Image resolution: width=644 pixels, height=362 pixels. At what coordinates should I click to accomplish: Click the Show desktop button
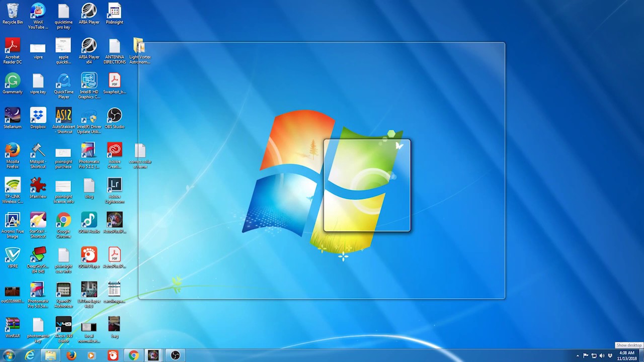(641, 355)
